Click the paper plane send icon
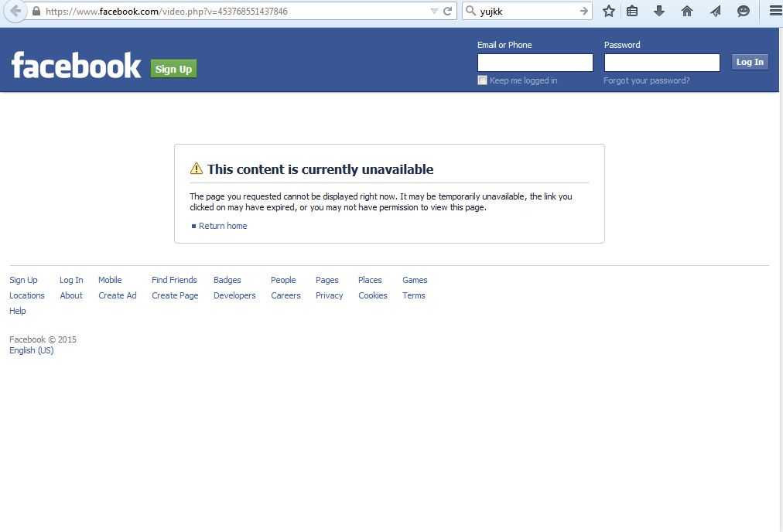 pyautogui.click(x=715, y=11)
